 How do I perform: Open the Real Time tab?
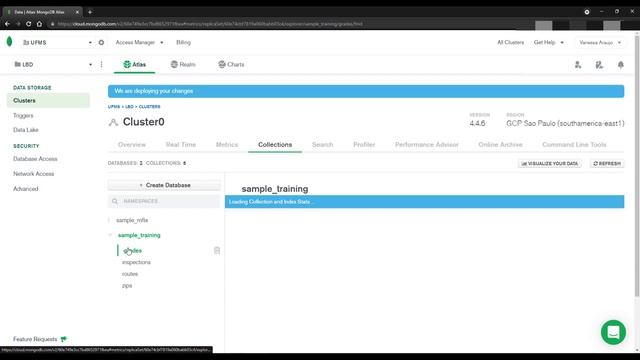click(x=181, y=144)
